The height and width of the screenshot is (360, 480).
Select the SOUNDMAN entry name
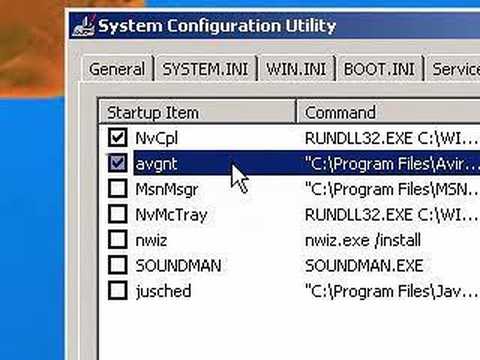(x=178, y=266)
